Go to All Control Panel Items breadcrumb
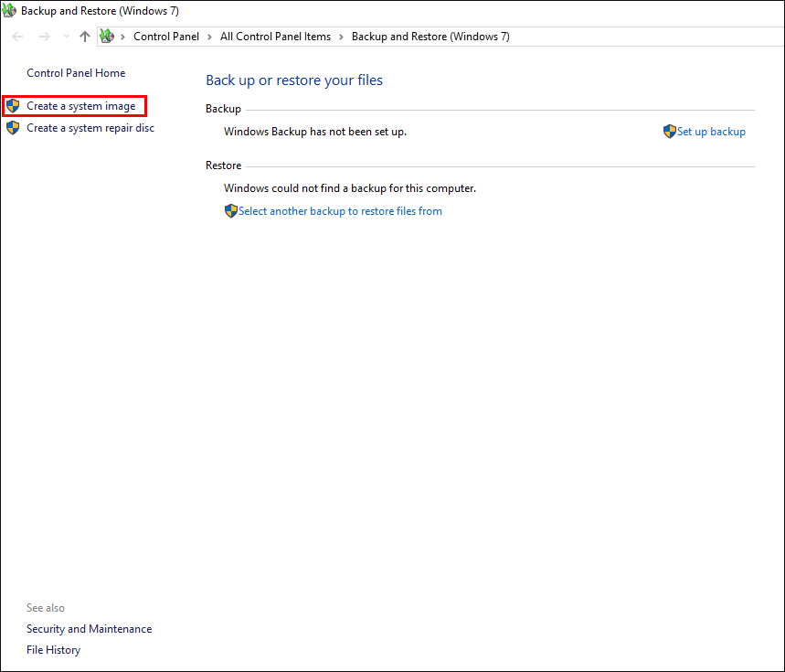 (275, 37)
